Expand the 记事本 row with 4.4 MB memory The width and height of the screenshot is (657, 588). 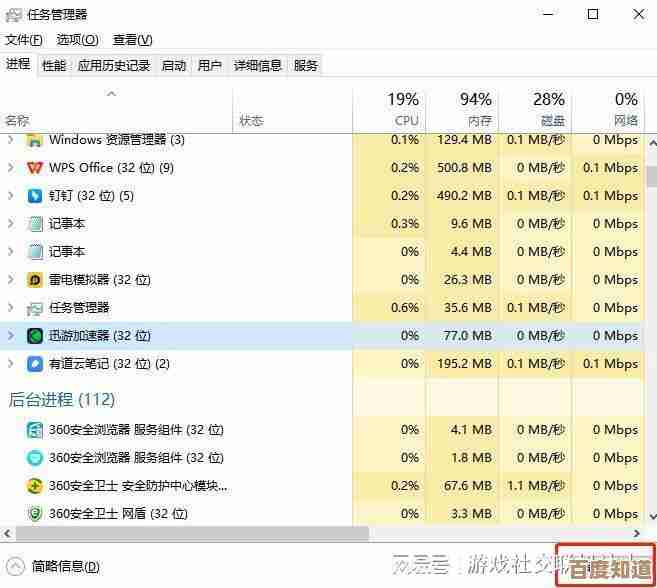(x=11, y=252)
